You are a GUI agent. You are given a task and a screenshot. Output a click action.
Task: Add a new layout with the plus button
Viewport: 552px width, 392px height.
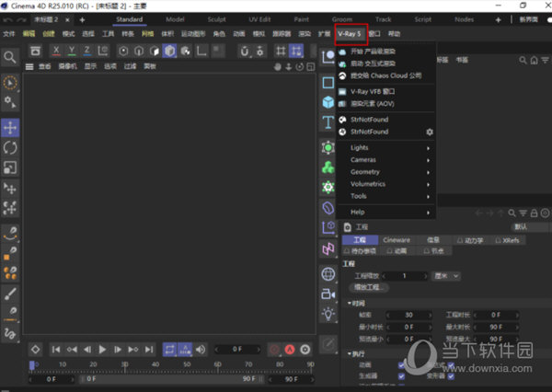498,20
